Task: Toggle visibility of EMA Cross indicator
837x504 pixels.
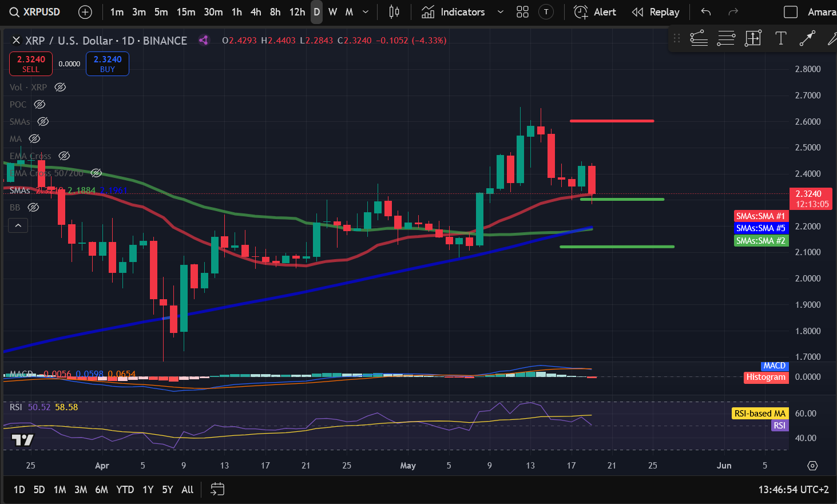Action: tap(64, 156)
